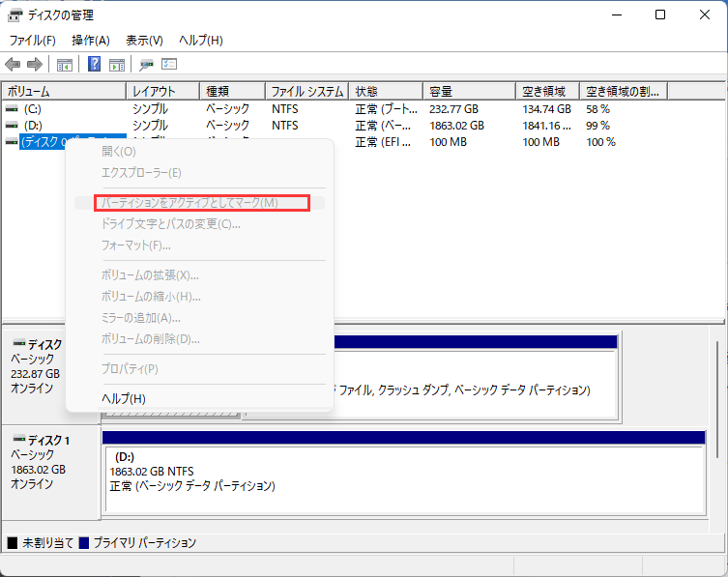Click the ディスク 1 disk label panel

pyautogui.click(x=50, y=469)
